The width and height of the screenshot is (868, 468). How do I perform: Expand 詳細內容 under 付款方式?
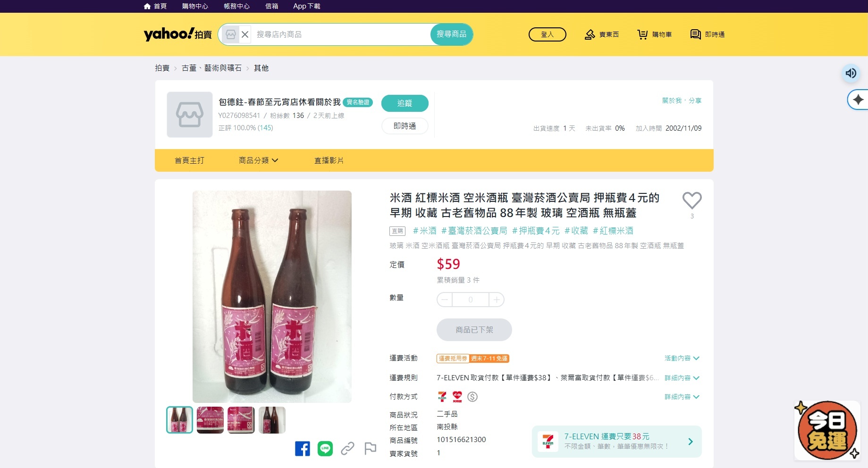click(x=682, y=397)
